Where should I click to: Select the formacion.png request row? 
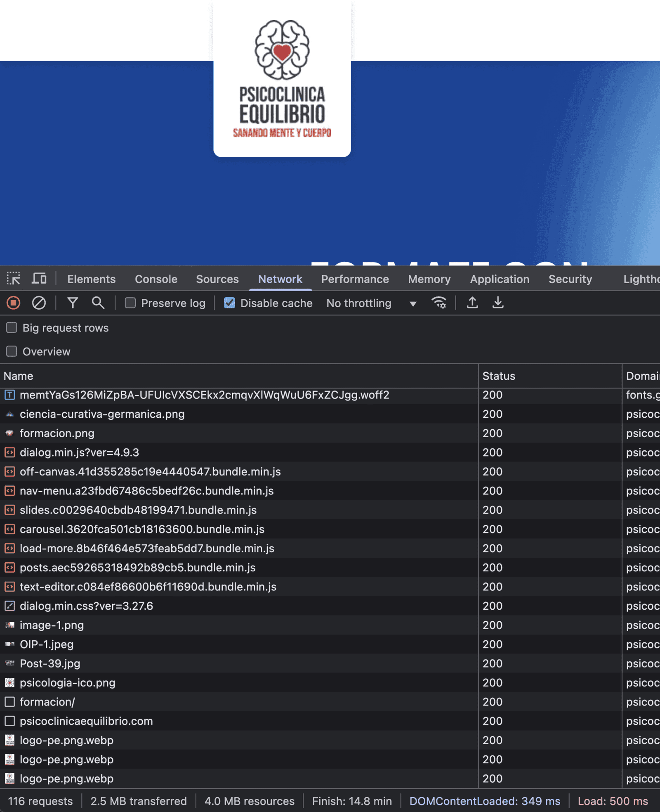click(x=57, y=433)
